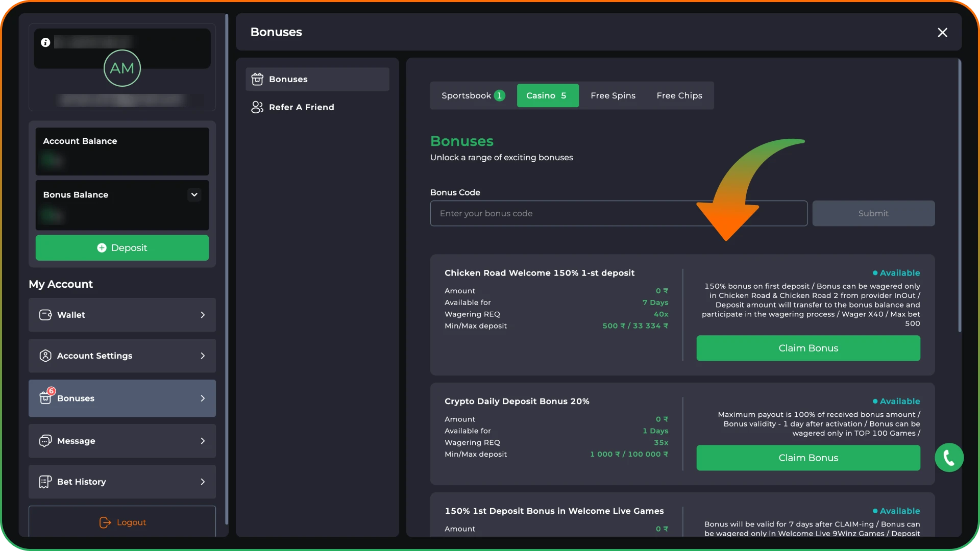
Task: Click the gift icon beside Bonuses menu
Action: point(257,79)
